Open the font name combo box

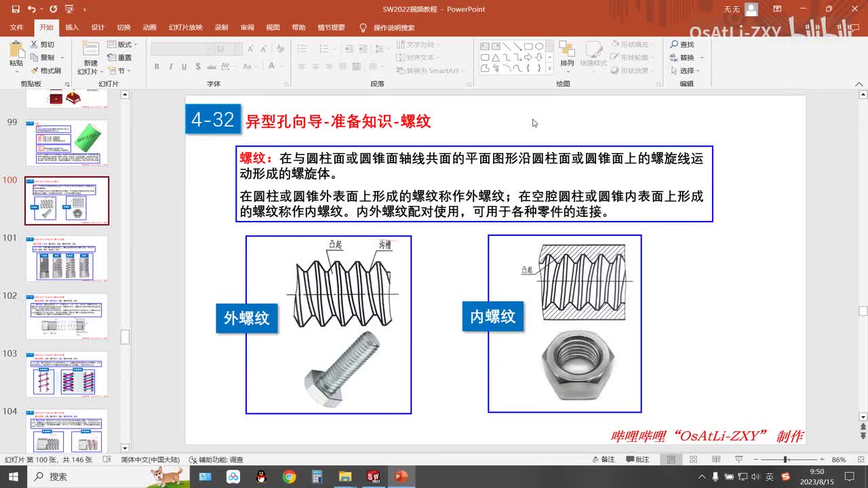[x=181, y=49]
